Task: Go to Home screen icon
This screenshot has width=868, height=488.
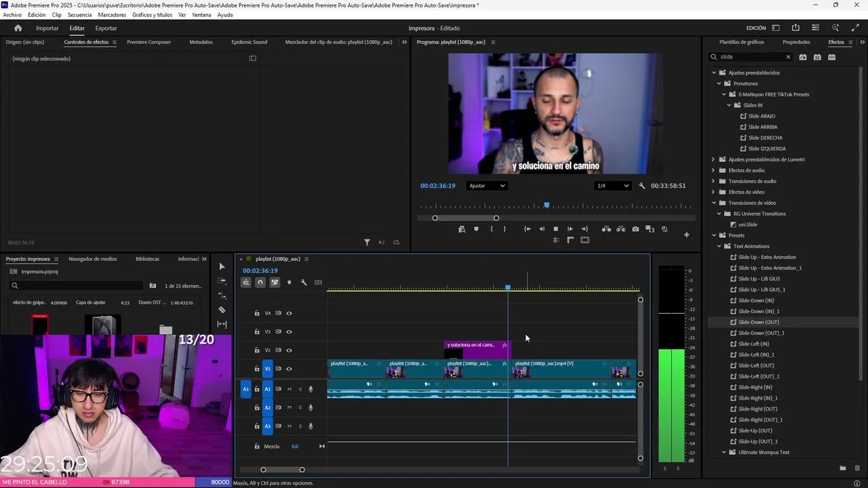Action: click(18, 28)
